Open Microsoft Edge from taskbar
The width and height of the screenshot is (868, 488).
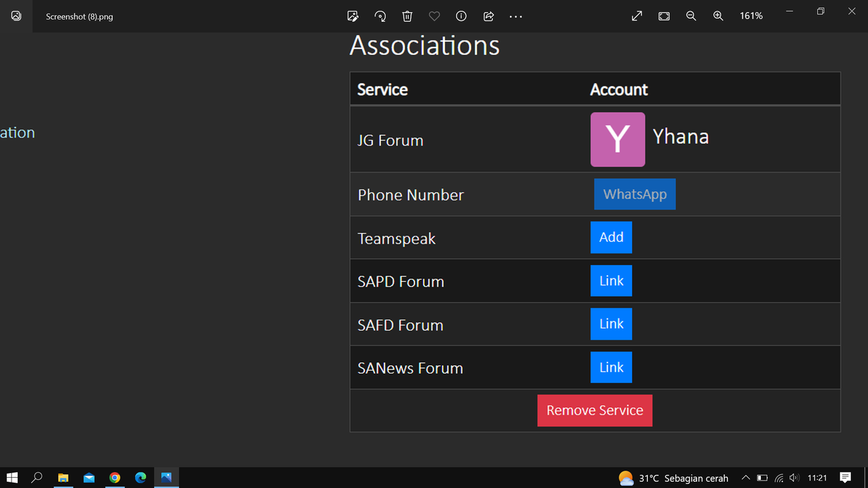(140, 478)
